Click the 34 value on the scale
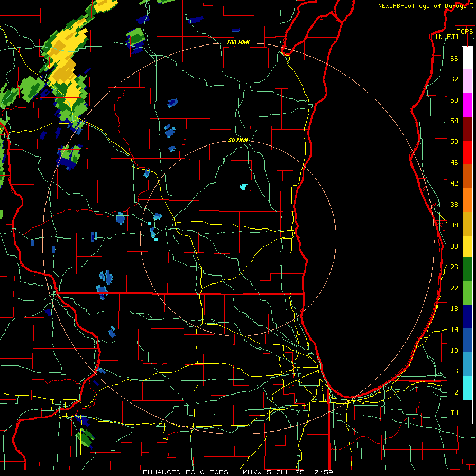 tap(454, 225)
